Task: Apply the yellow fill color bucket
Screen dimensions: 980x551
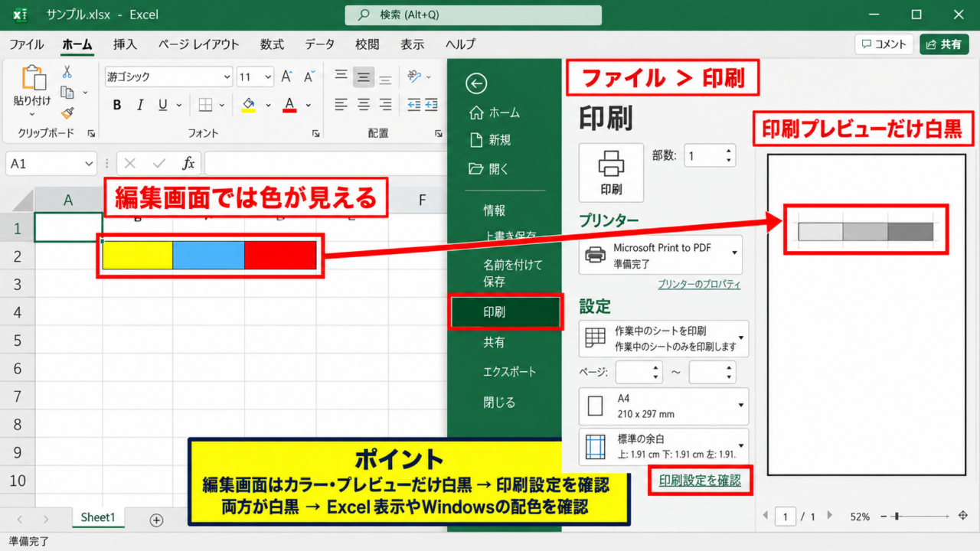Action: pyautogui.click(x=248, y=105)
